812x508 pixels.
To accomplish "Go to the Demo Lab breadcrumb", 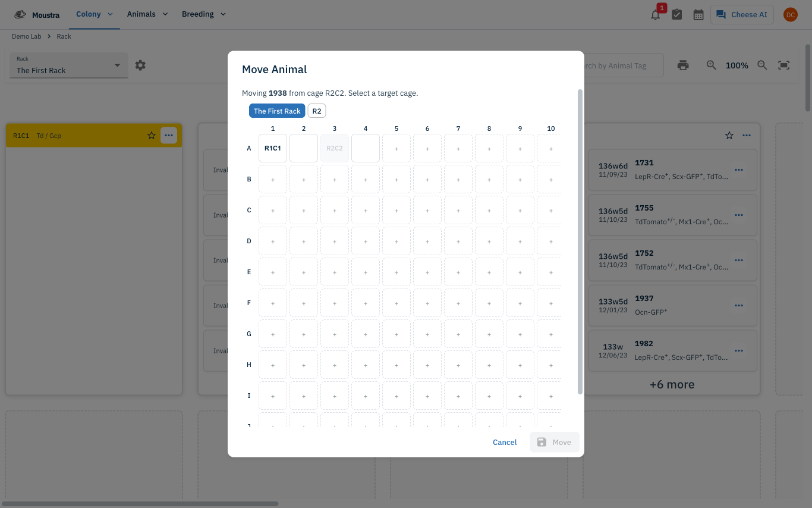I will (x=27, y=36).
